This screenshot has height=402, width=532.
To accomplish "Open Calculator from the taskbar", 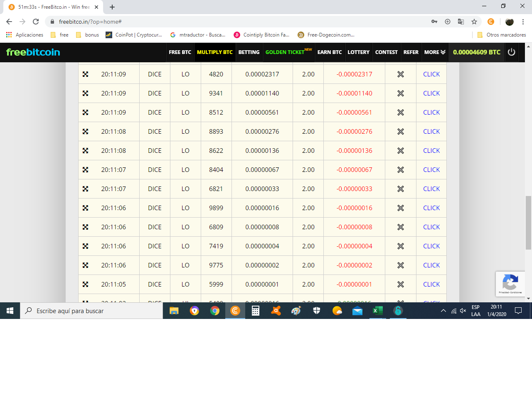I will click(x=256, y=311).
